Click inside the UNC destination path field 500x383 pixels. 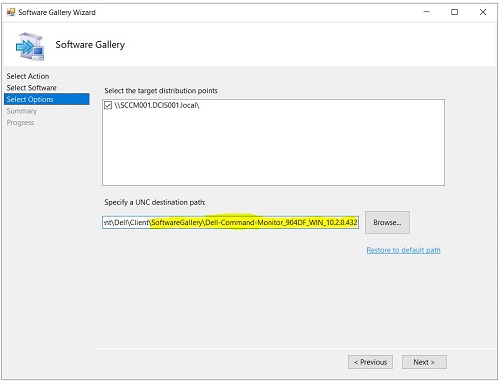pyautogui.click(x=230, y=222)
